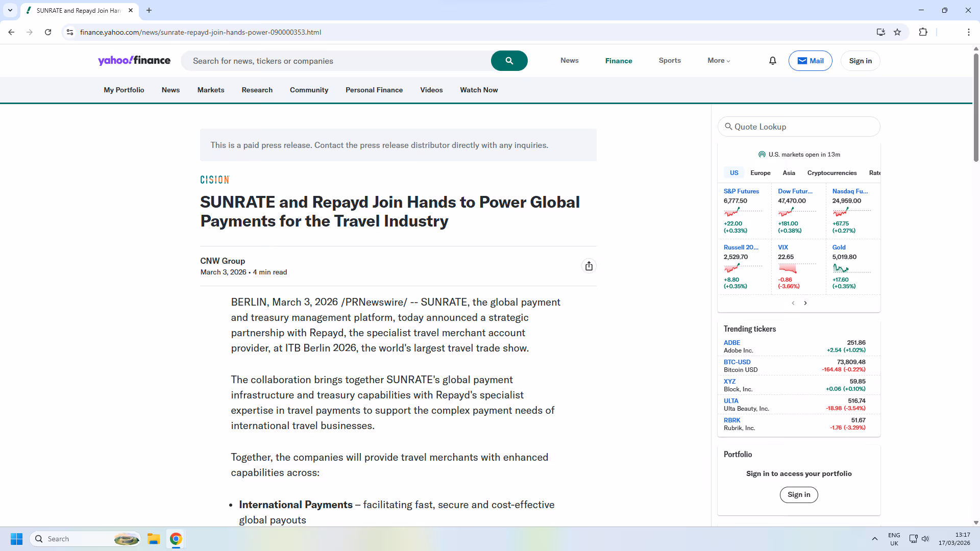Open File Explorer from taskbar

tap(154, 539)
